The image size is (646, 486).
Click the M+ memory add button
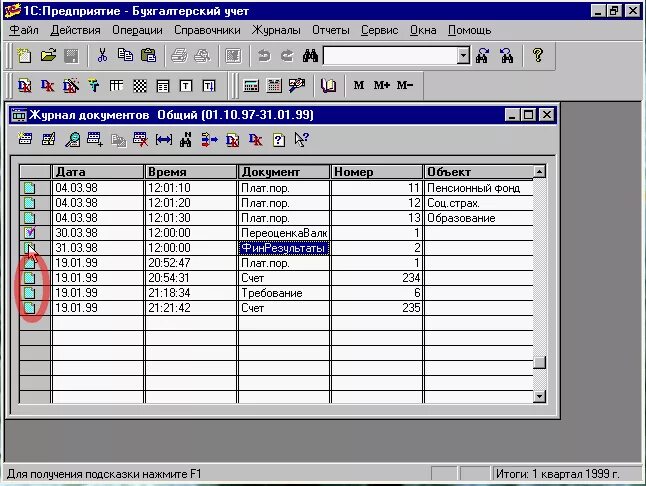point(382,85)
